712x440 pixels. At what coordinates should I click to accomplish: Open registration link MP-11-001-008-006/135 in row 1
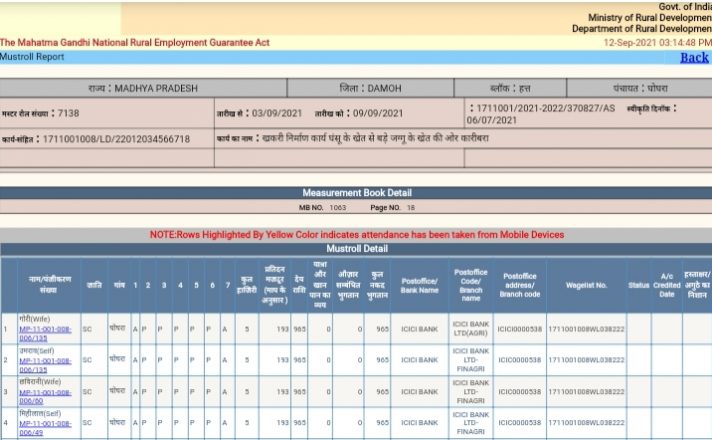(45, 333)
